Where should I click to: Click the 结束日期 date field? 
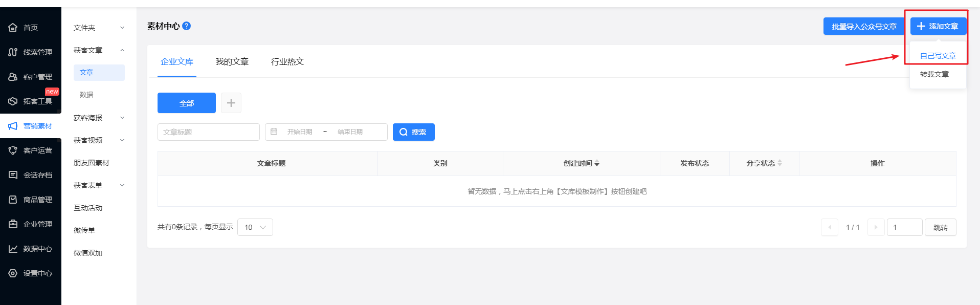(350, 132)
